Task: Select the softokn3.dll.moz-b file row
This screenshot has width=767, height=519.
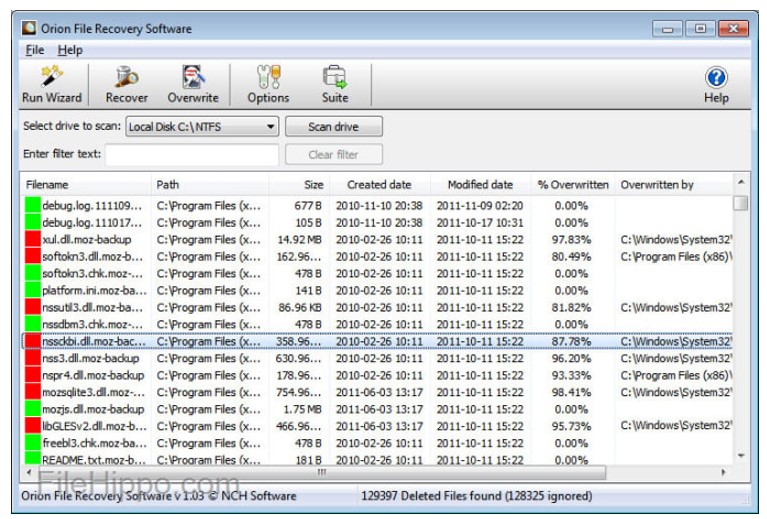Action: tap(377, 256)
